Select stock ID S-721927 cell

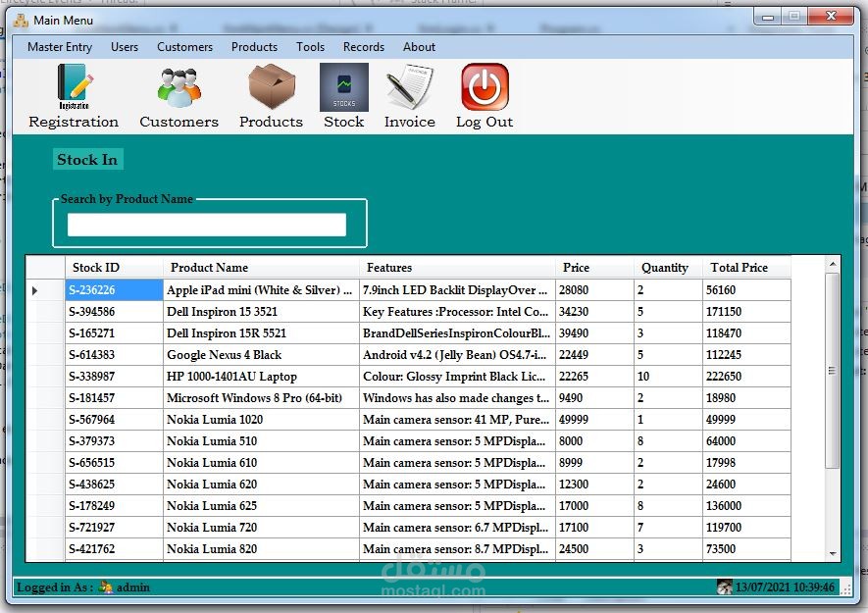click(x=114, y=528)
